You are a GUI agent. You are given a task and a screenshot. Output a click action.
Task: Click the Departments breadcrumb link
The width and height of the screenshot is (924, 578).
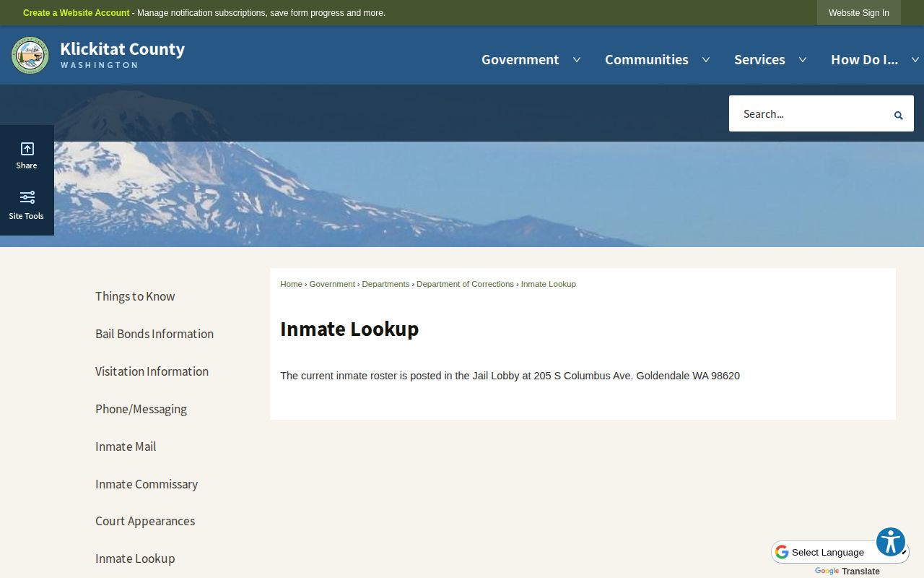385,284
